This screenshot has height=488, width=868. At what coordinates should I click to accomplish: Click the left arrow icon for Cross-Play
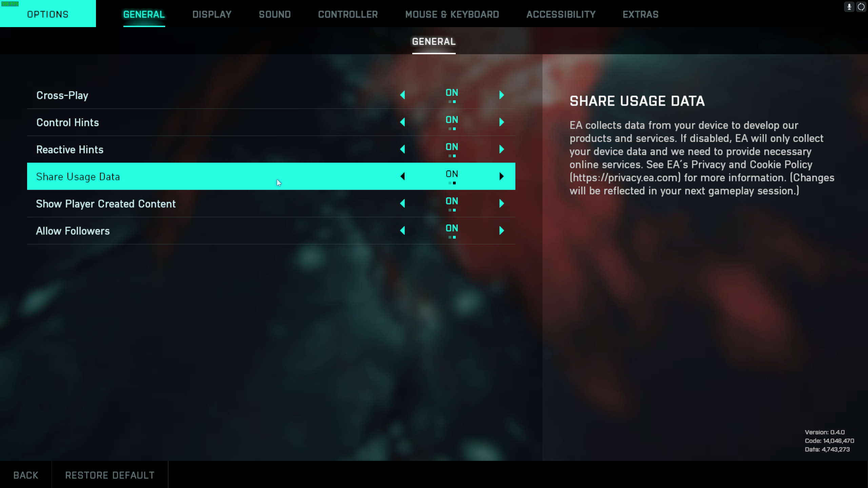(x=403, y=95)
